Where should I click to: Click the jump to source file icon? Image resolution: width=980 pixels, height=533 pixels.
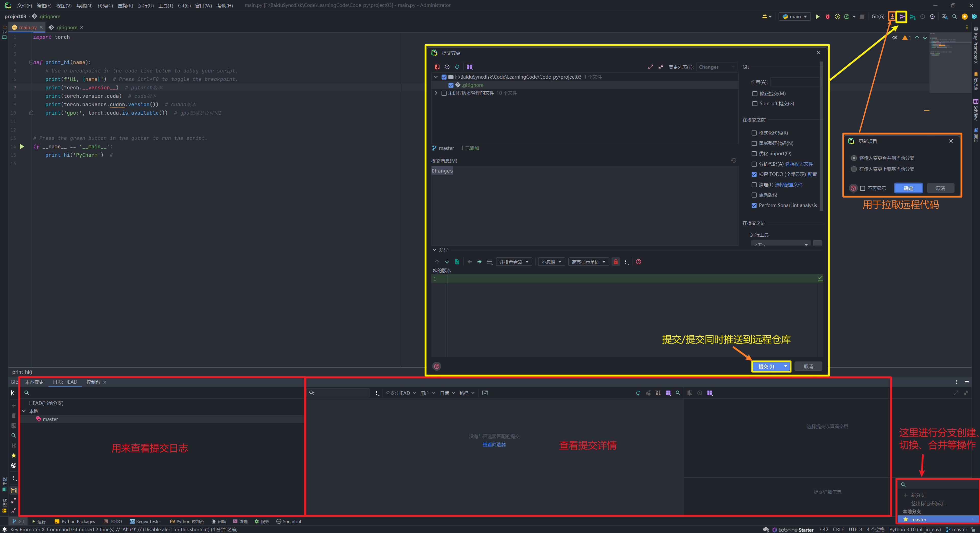pyautogui.click(x=457, y=262)
